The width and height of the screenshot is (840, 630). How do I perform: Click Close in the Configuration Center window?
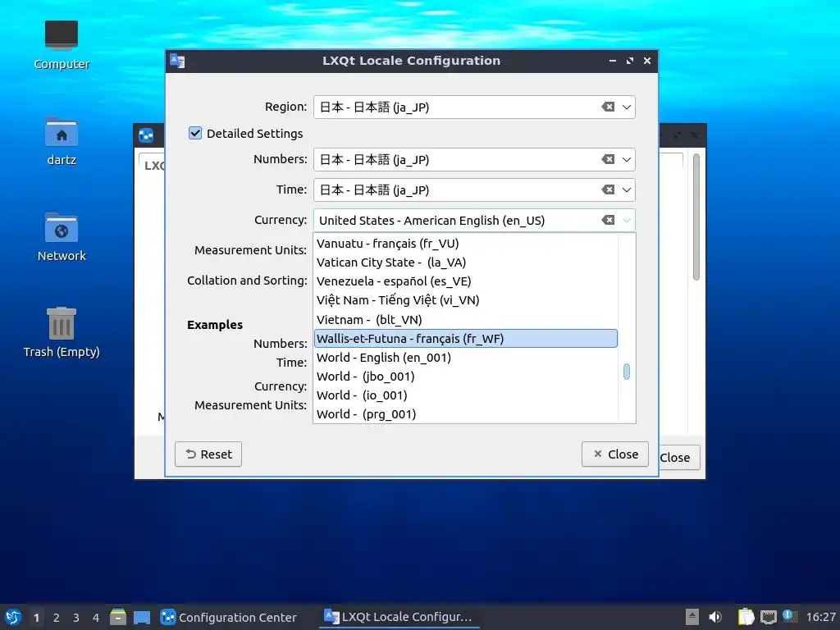click(x=678, y=458)
